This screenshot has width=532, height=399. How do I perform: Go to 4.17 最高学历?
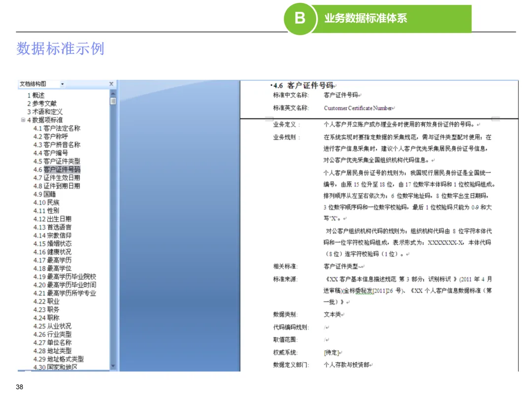53,260
